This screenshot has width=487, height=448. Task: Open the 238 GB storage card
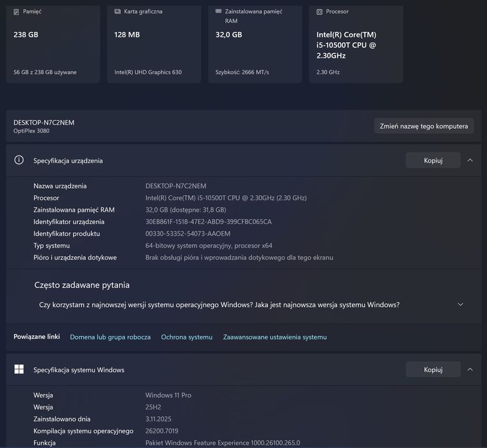pos(53,45)
